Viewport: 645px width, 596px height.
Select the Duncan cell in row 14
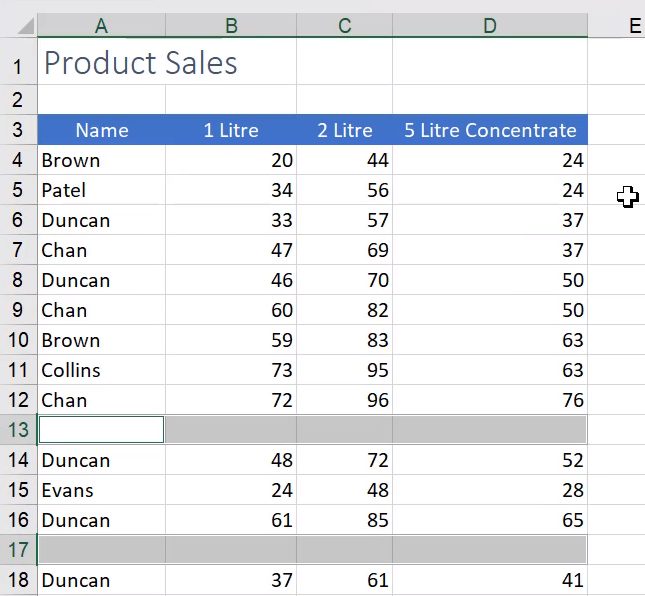[102, 460]
